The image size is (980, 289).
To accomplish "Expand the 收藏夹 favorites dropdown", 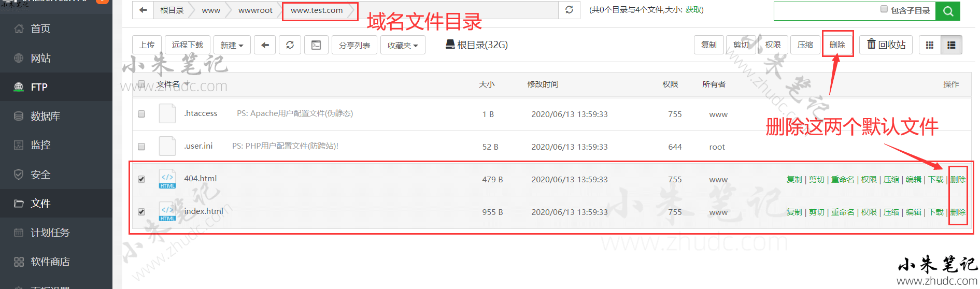I will point(403,45).
